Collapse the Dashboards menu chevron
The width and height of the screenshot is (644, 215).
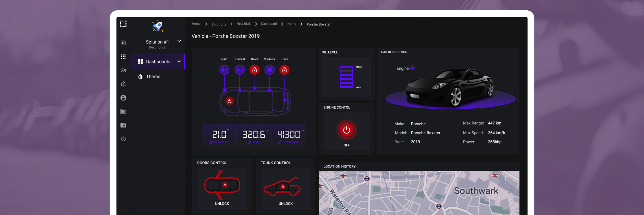tap(179, 61)
